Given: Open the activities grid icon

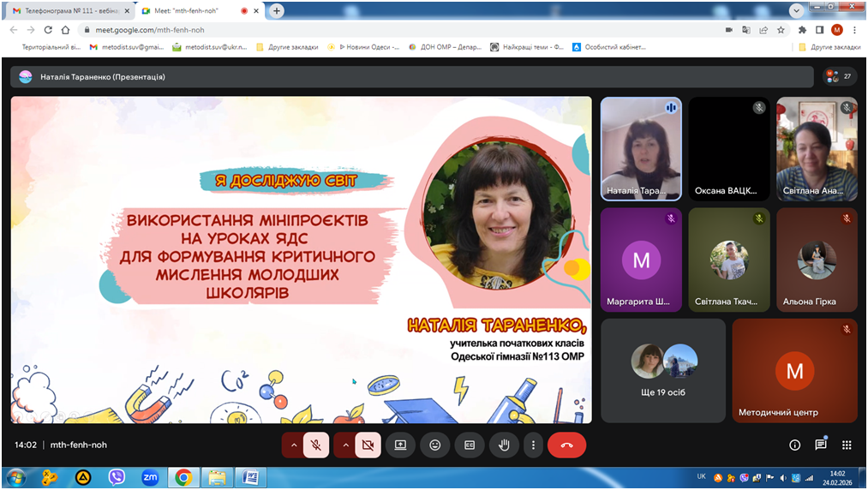Looking at the screenshot, I should point(847,445).
